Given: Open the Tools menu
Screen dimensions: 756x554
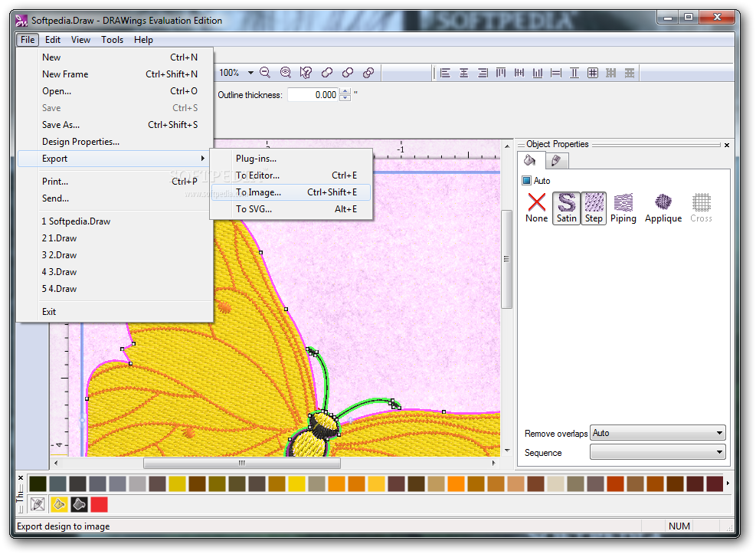Looking at the screenshot, I should pyautogui.click(x=112, y=40).
